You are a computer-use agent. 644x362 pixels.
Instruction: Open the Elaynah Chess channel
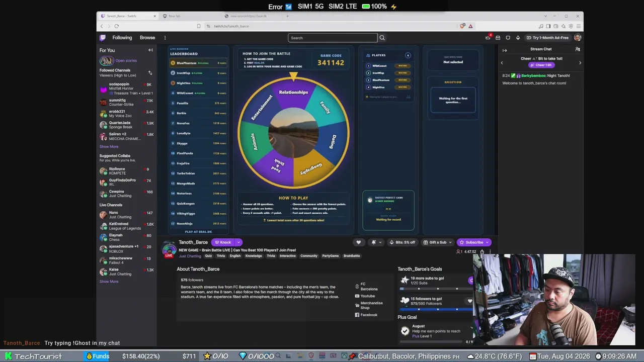126,237
